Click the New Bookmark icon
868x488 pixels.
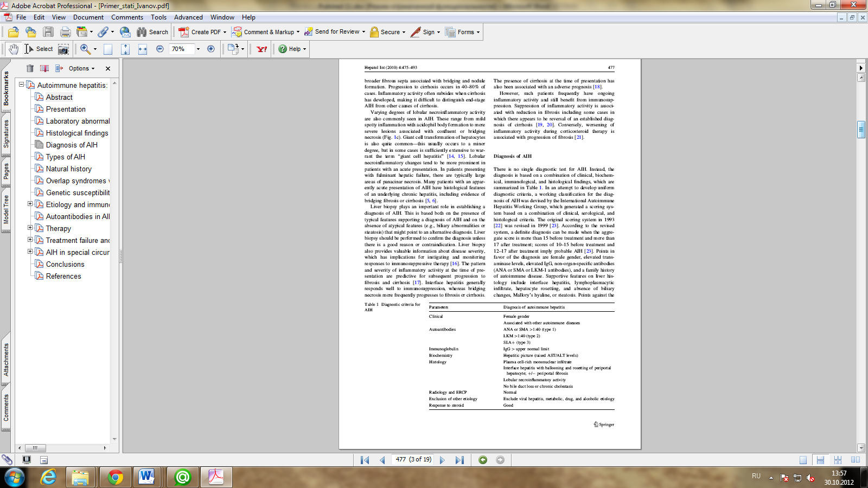pos(44,68)
